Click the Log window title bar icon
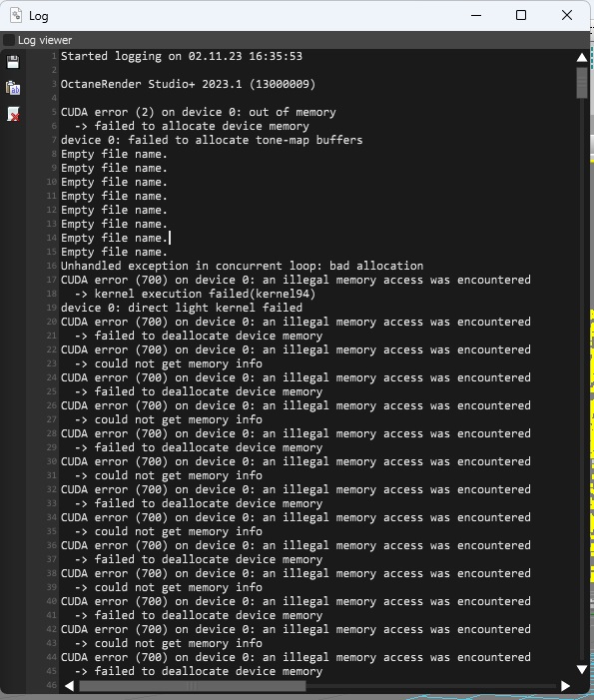The height and width of the screenshot is (700, 594). [x=16, y=15]
